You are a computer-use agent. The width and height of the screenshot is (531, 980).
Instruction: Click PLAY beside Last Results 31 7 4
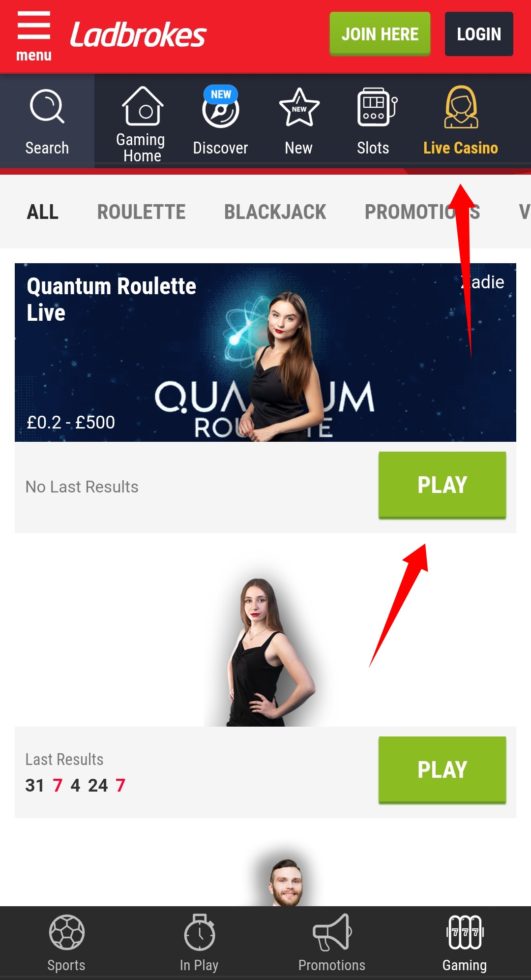click(x=442, y=769)
